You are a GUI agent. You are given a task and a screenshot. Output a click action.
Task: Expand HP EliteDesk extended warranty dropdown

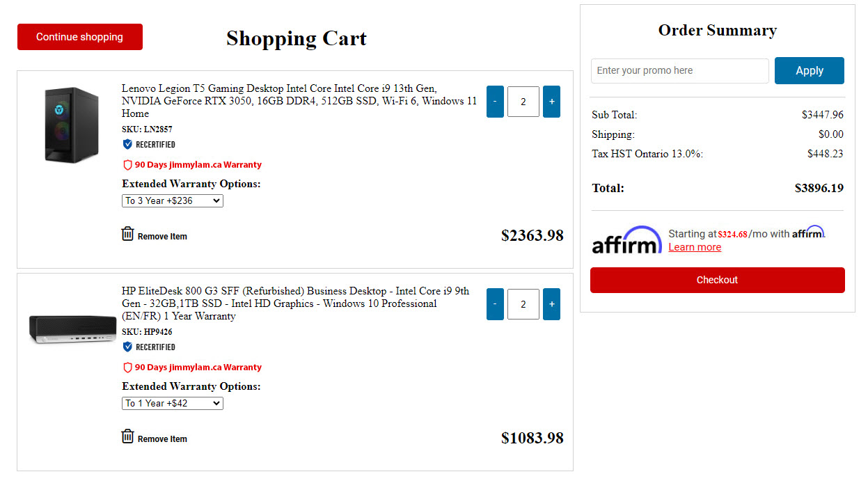tap(173, 403)
